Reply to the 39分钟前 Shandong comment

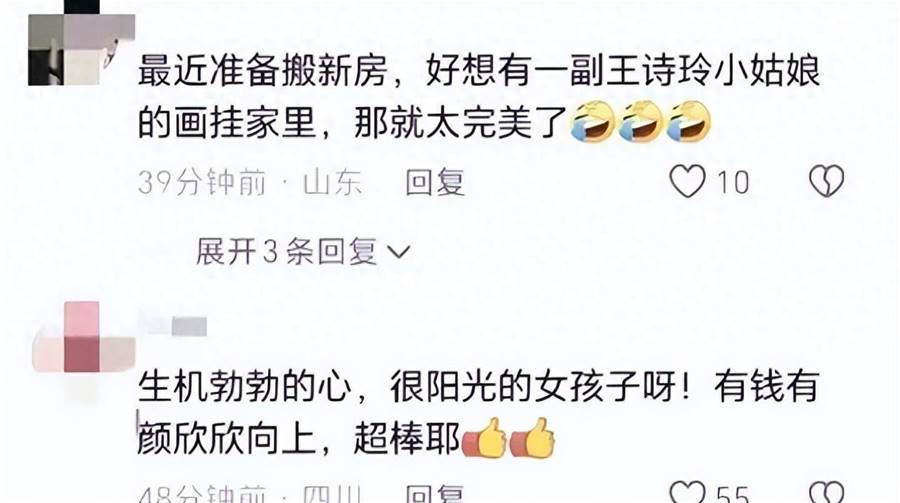pyautogui.click(x=435, y=183)
